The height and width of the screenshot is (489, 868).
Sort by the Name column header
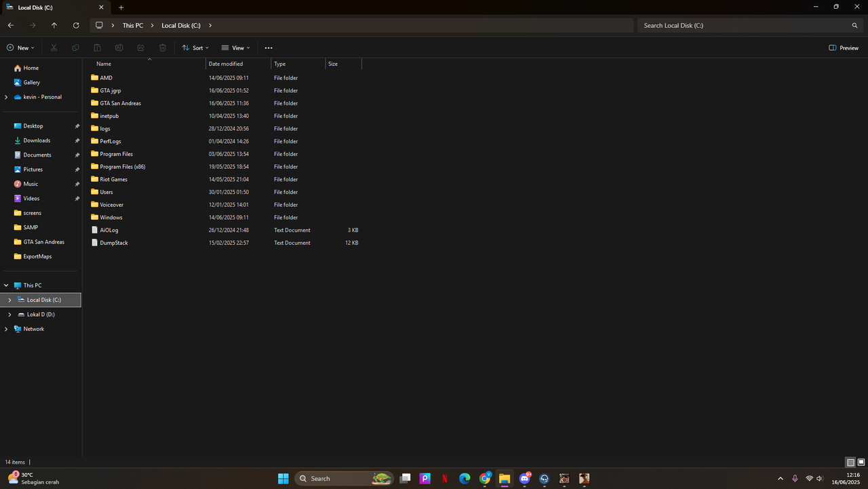click(x=150, y=64)
